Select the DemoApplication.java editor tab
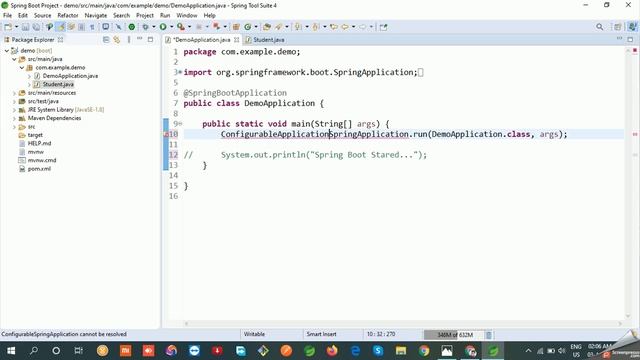The height and width of the screenshot is (360, 640). tap(202, 40)
